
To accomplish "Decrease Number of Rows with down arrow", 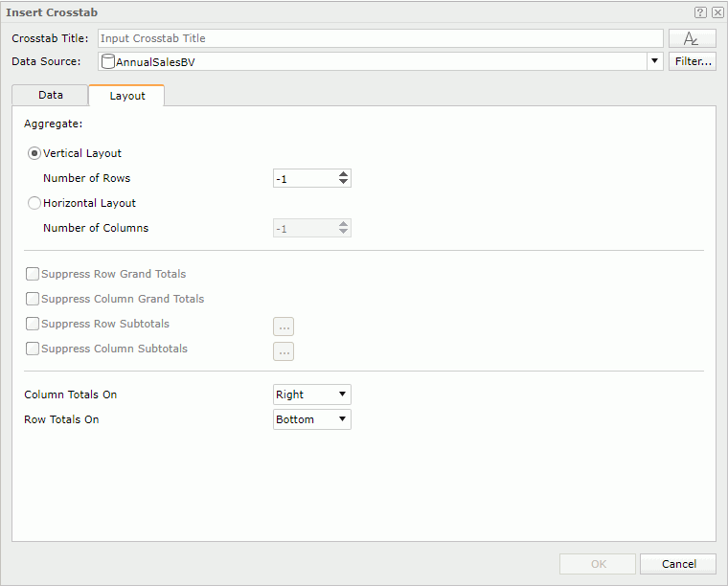I will pyautogui.click(x=344, y=183).
